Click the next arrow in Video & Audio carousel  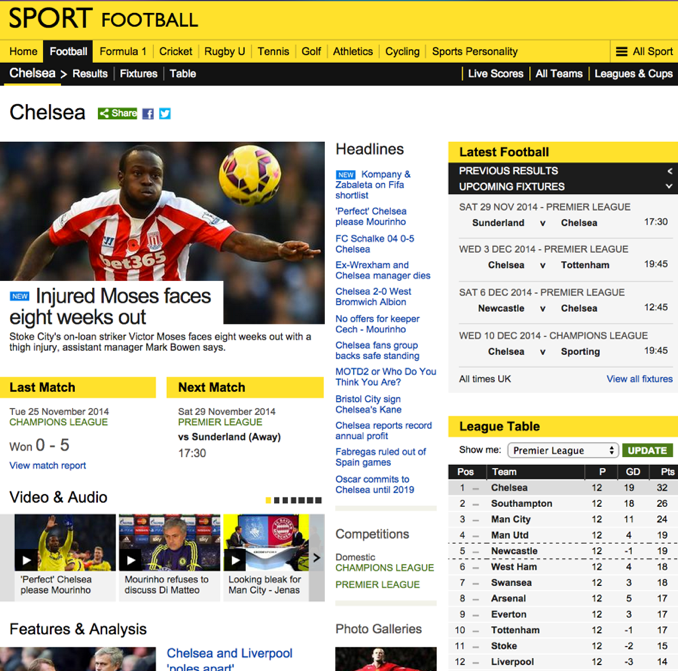(317, 558)
